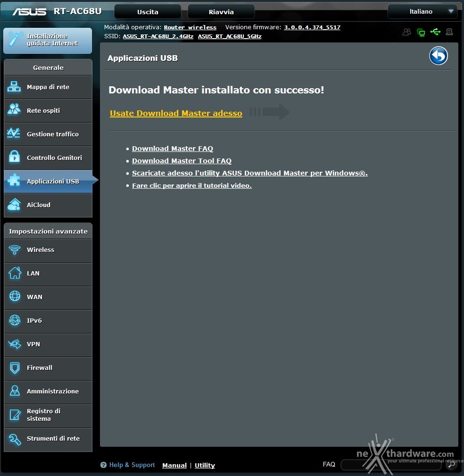This screenshot has width=464, height=476.
Task: Click Scaricate adesso l'utility ASUS link
Action: (x=250, y=173)
